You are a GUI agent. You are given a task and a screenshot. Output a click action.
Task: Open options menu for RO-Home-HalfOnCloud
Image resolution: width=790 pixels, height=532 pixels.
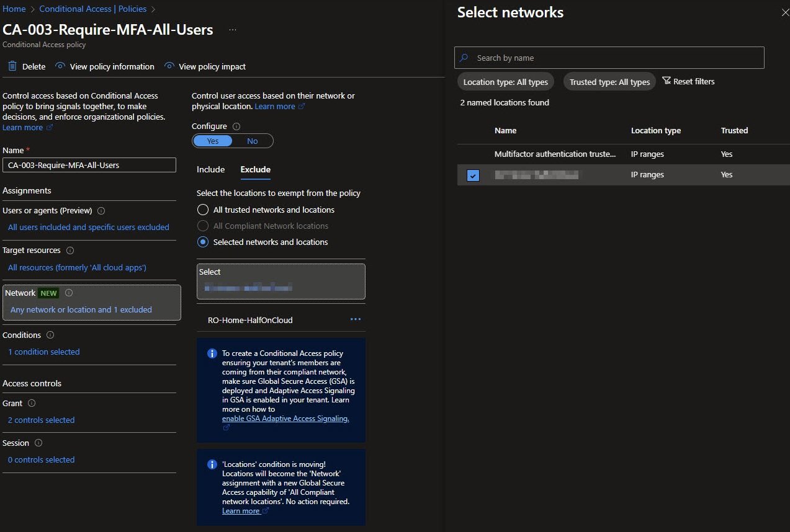[355, 319]
